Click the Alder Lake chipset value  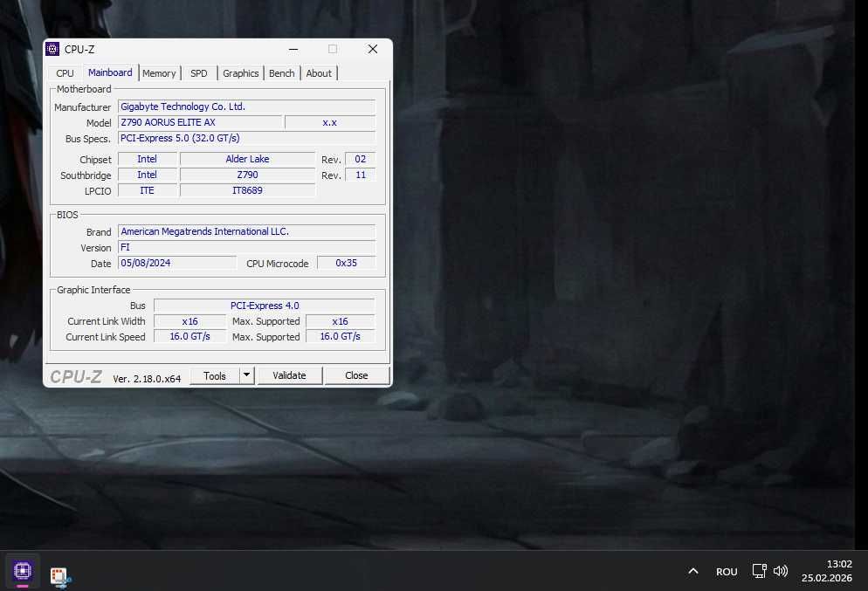(x=247, y=159)
